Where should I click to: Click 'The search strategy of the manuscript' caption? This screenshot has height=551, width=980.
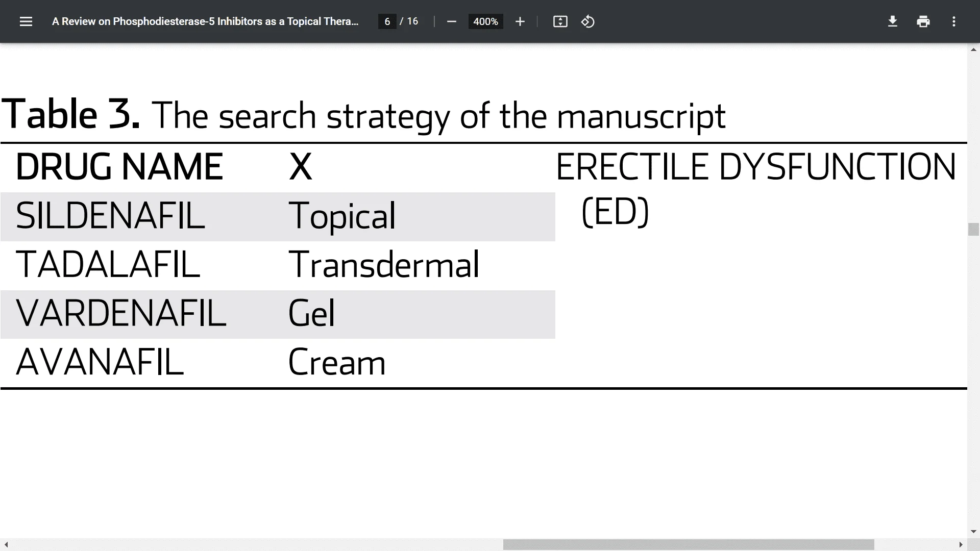click(438, 116)
